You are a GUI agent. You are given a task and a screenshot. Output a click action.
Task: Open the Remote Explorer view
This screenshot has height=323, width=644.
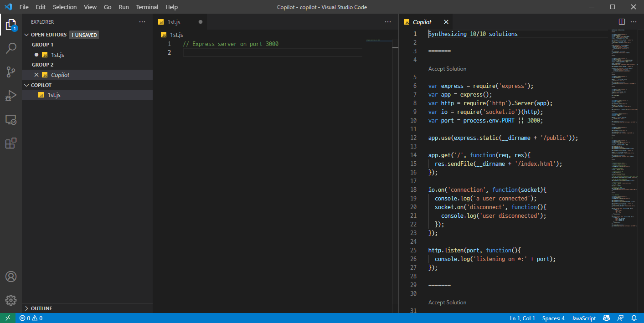tap(11, 120)
